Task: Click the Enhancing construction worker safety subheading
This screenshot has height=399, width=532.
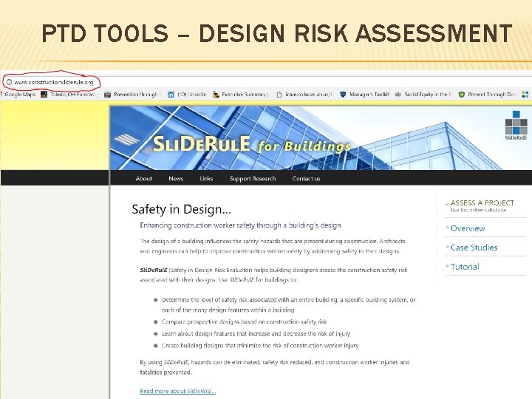Action: (240, 225)
